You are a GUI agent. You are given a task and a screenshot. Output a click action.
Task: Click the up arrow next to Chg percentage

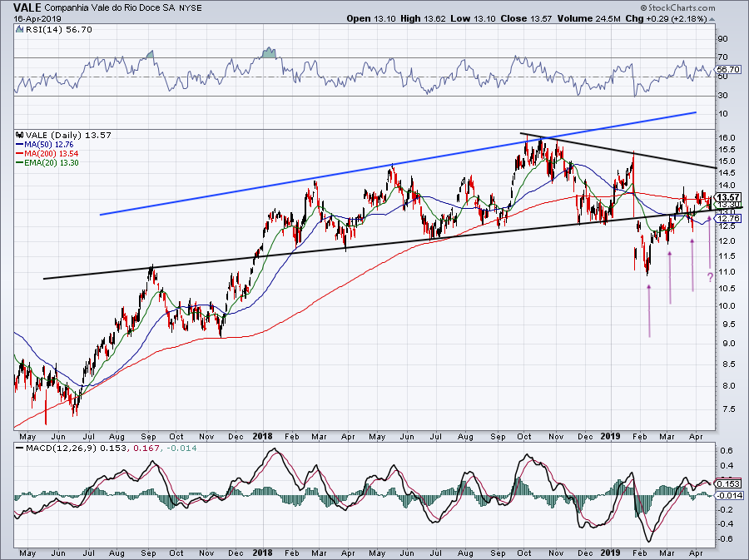click(712, 20)
